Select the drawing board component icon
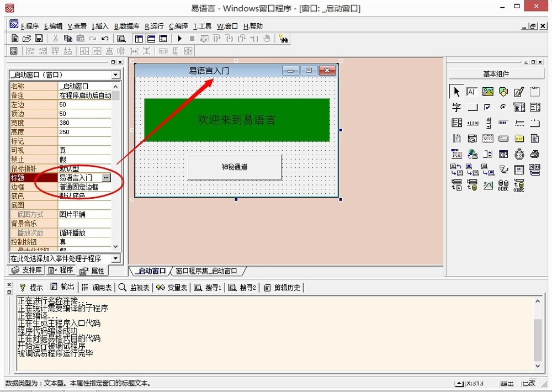This screenshot has width=552, height=392. 519,92
